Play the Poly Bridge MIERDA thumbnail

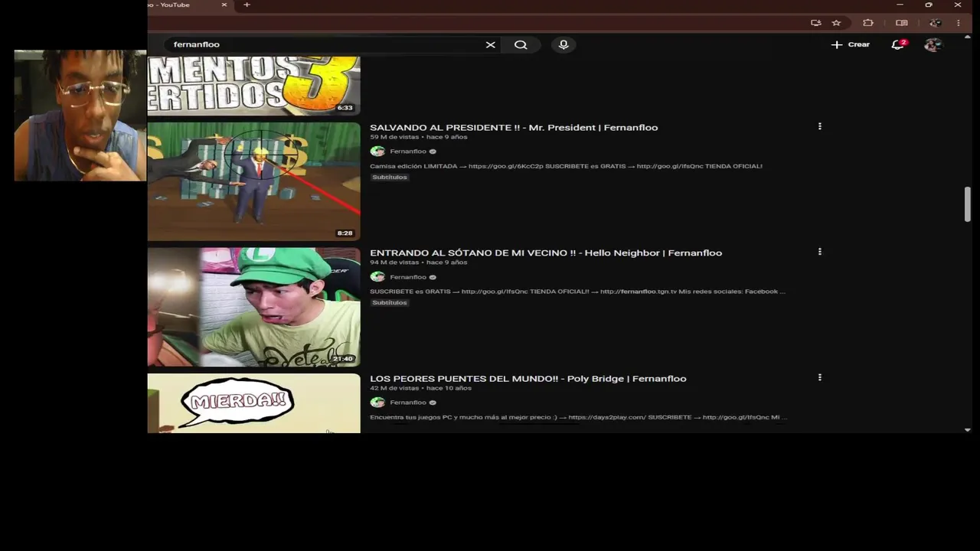click(x=253, y=403)
